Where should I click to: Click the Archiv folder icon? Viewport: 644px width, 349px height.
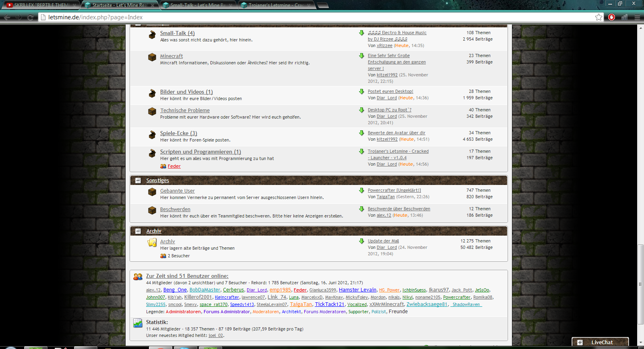152,242
